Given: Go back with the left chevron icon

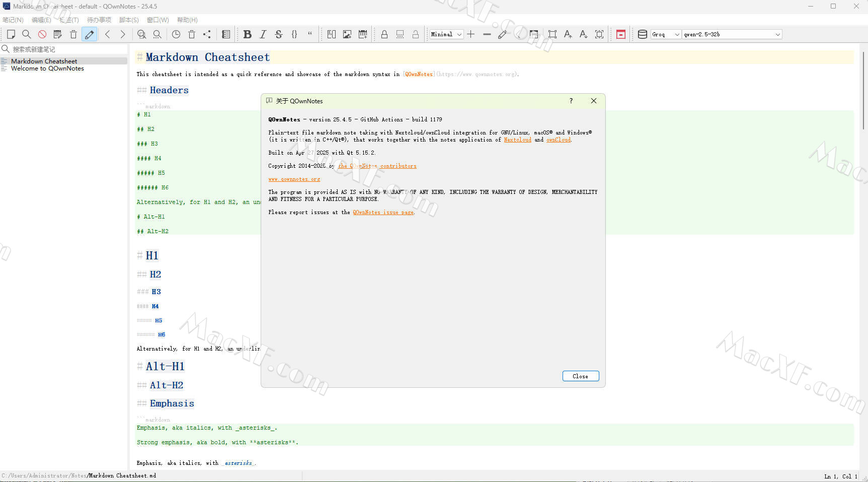Looking at the screenshot, I should pyautogui.click(x=107, y=34).
